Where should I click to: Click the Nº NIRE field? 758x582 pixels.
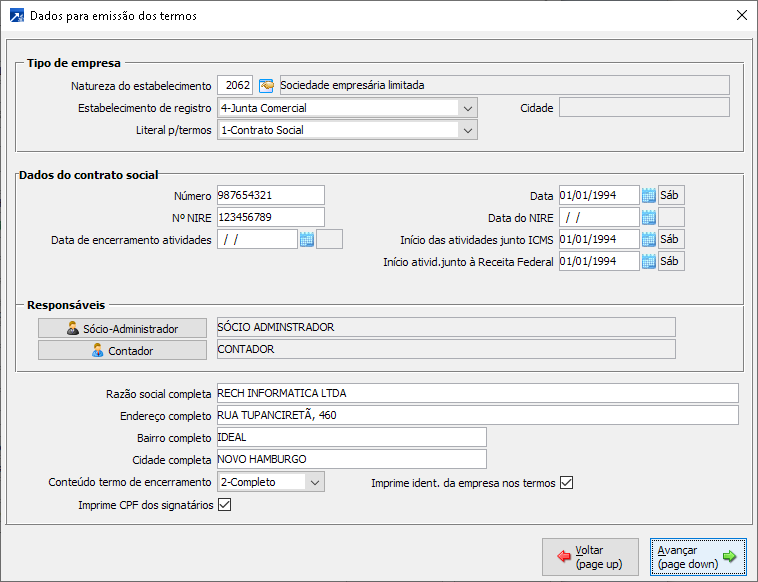[271, 217]
